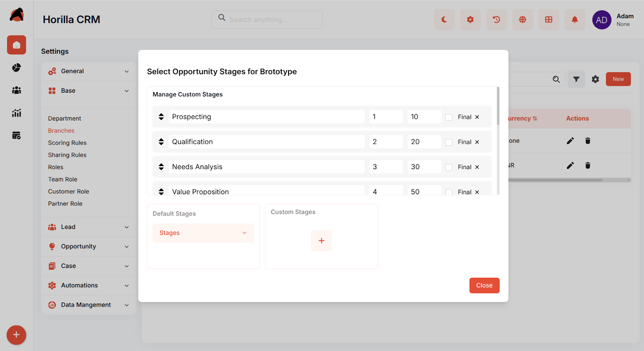Image resolution: width=644 pixels, height=351 pixels.
Task: Open Partner Role settings item
Action: pyautogui.click(x=65, y=204)
